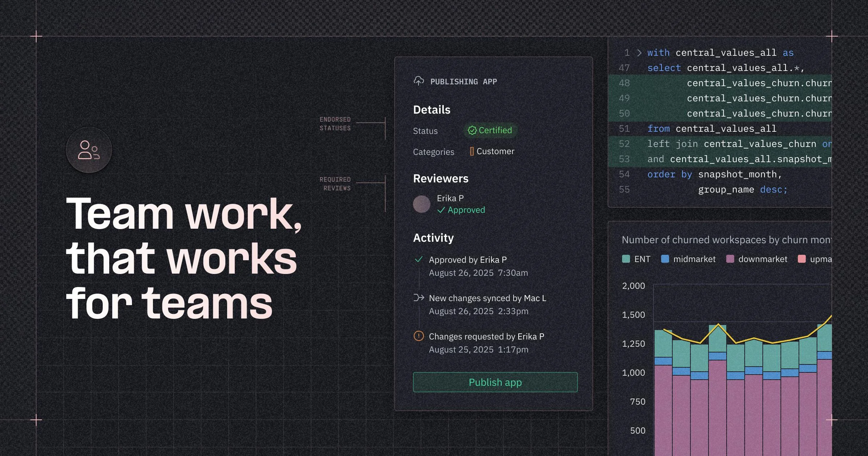Click the 'Erika P' reviewer name
Viewport: 868px width, 456px height.
pyautogui.click(x=450, y=198)
